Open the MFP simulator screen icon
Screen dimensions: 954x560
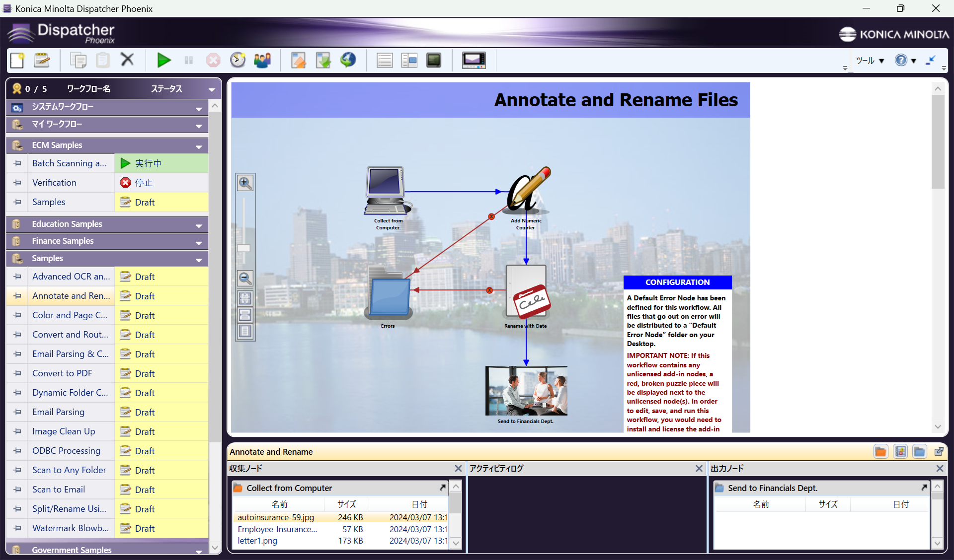pyautogui.click(x=474, y=60)
